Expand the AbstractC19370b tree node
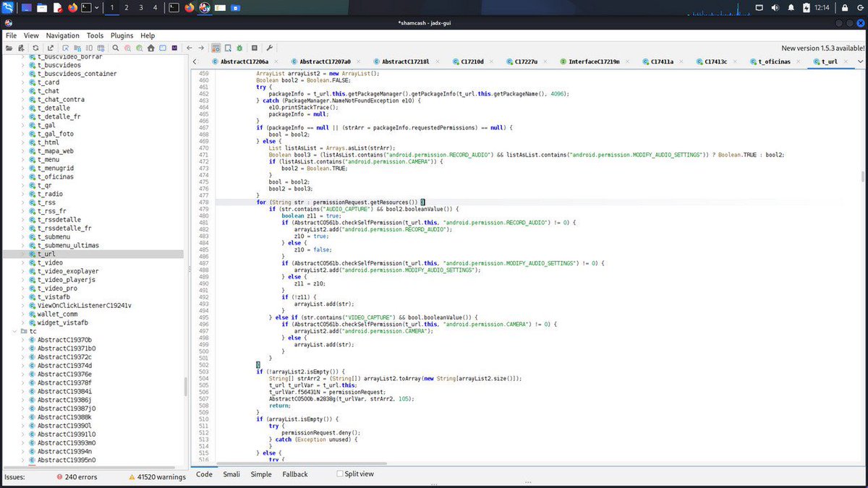868x488 pixels. 22,340
